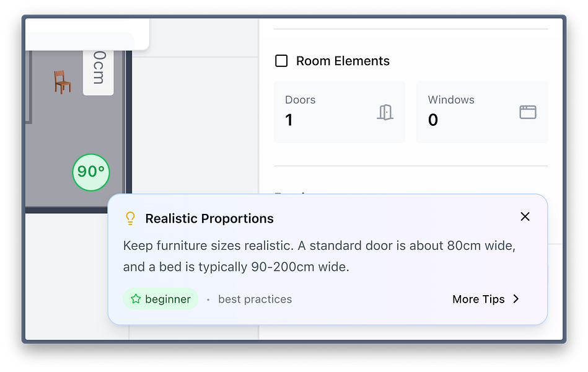The height and width of the screenshot is (372, 588).
Task: Open the Doors count card
Action: [x=340, y=112]
